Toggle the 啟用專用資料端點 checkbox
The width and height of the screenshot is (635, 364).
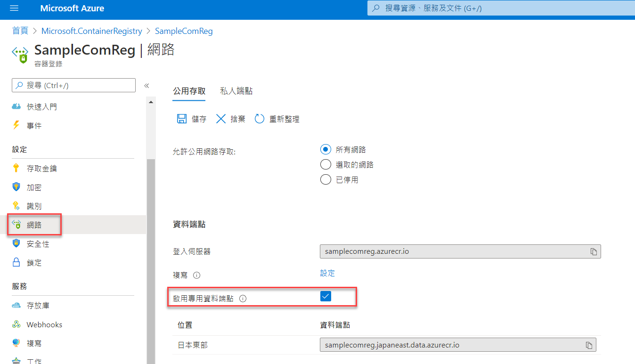pyautogui.click(x=326, y=296)
